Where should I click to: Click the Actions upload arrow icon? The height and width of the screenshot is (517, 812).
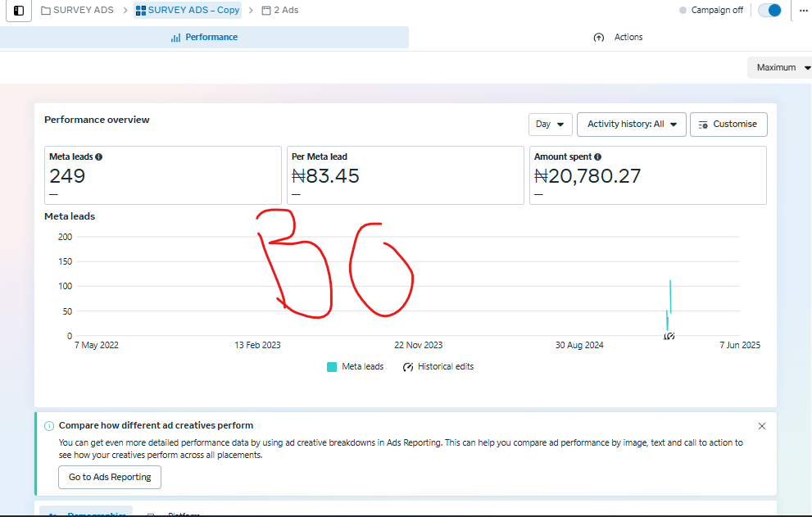(x=599, y=38)
